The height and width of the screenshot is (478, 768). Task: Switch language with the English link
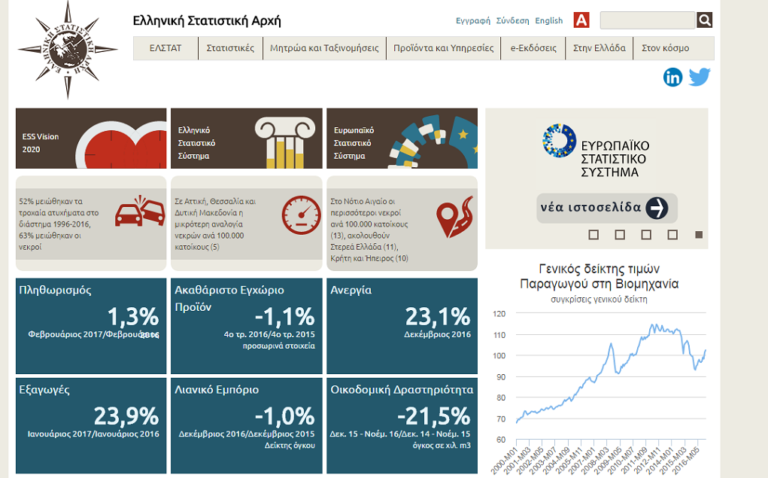coord(549,21)
